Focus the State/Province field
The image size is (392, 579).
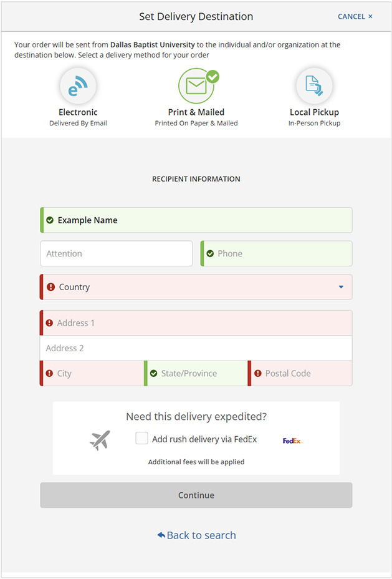coord(199,373)
